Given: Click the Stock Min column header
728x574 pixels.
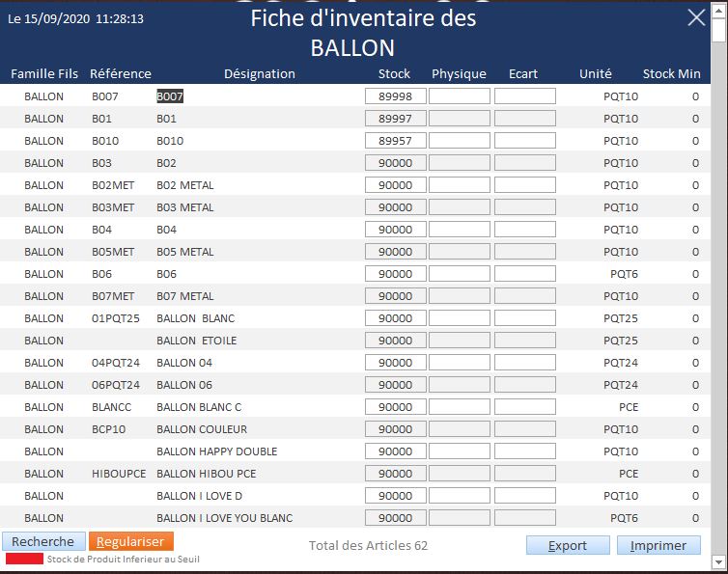Looking at the screenshot, I should 671,74.
